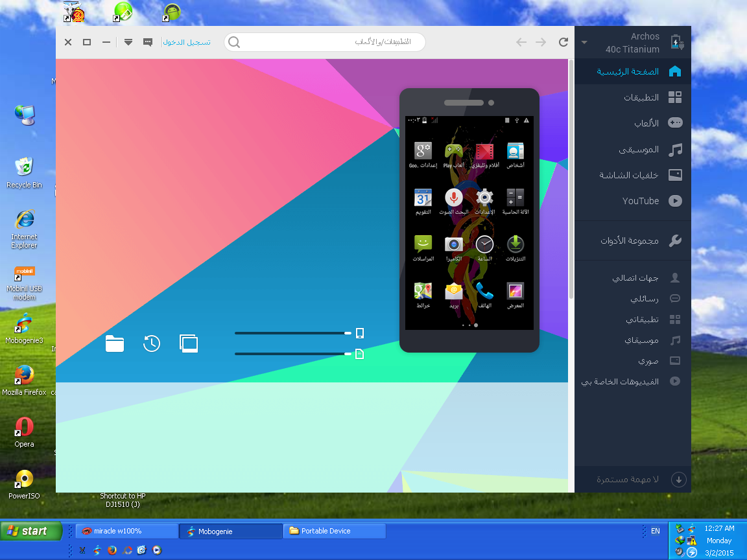This screenshot has width=747, height=560.
Task: Open the YouTube sidebar section
Action: point(633,201)
